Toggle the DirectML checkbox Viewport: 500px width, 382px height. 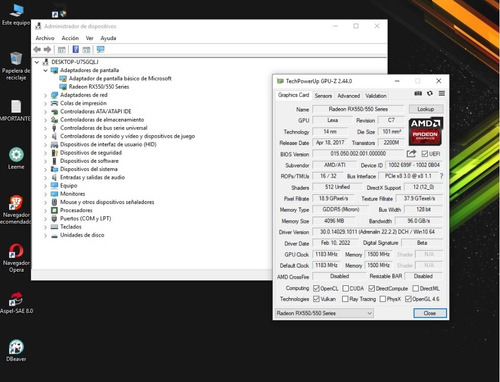416,288
